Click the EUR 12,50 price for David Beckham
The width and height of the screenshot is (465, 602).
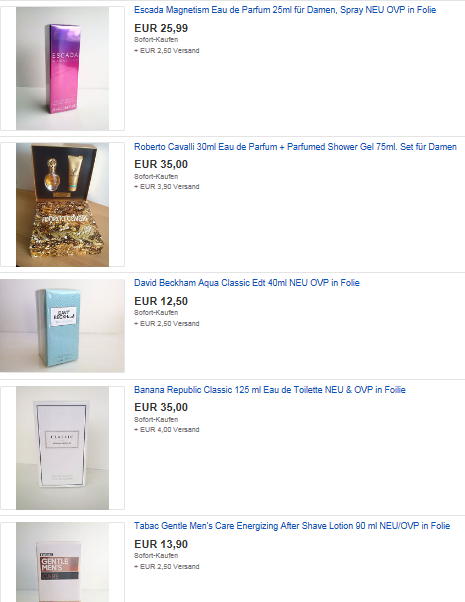pos(161,301)
